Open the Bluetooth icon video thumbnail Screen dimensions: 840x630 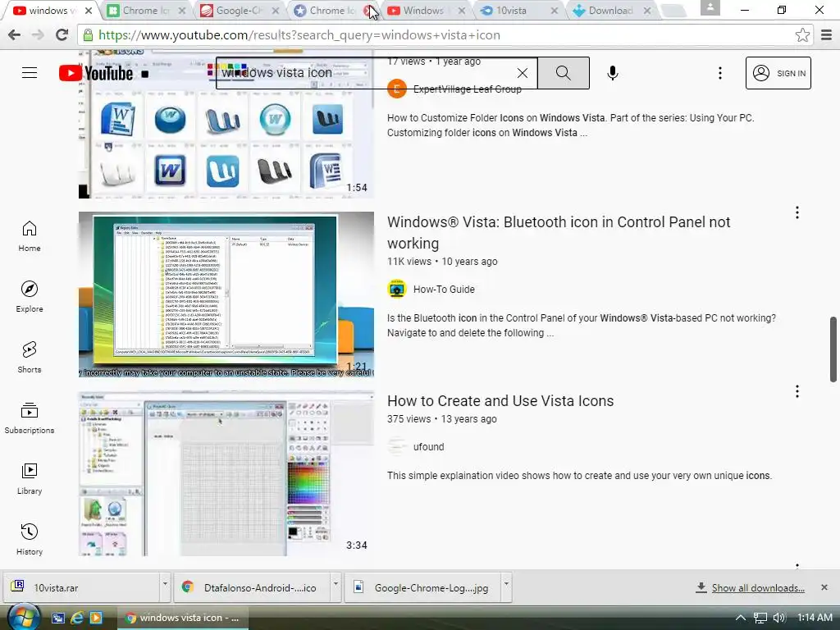[226, 294]
